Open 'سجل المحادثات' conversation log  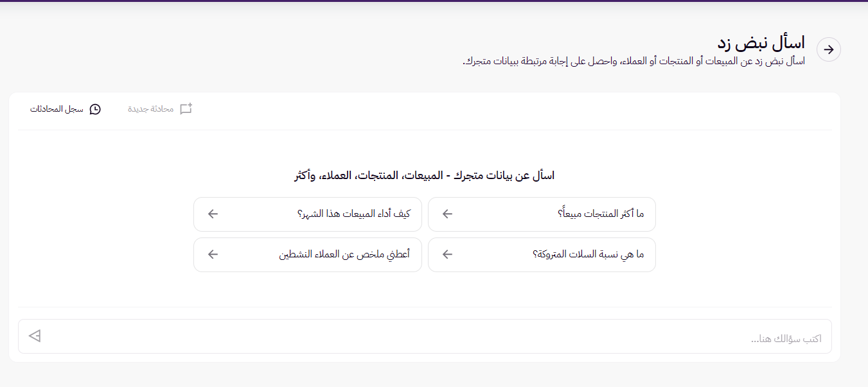66,109
